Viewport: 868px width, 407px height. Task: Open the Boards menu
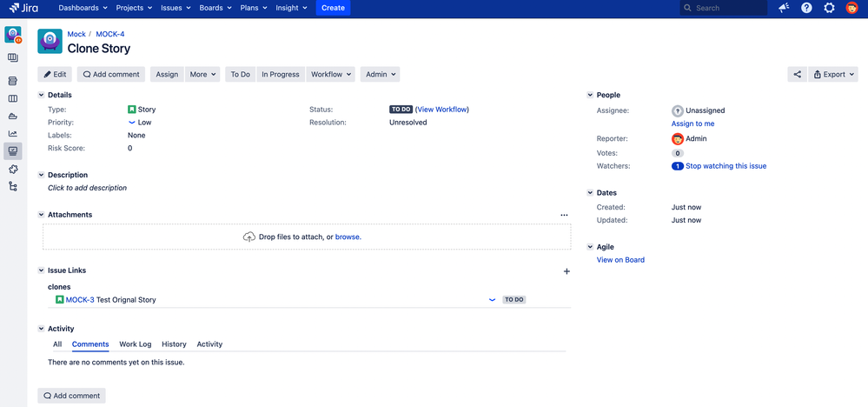215,8
